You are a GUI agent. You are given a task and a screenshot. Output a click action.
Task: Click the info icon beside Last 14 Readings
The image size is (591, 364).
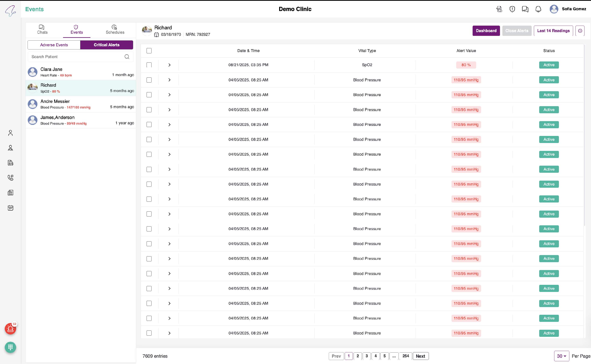click(580, 31)
